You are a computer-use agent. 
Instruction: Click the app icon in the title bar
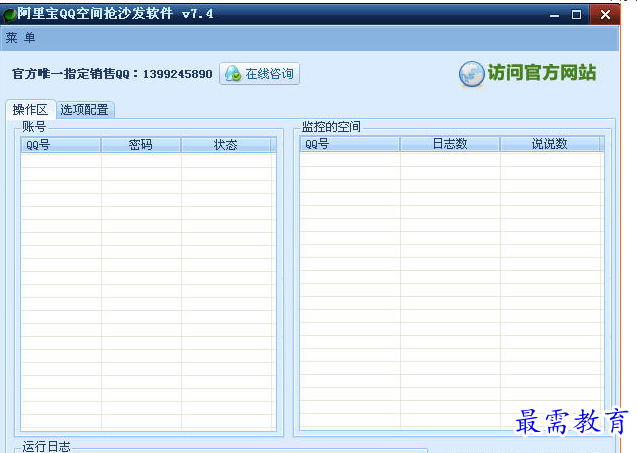pyautogui.click(x=10, y=15)
